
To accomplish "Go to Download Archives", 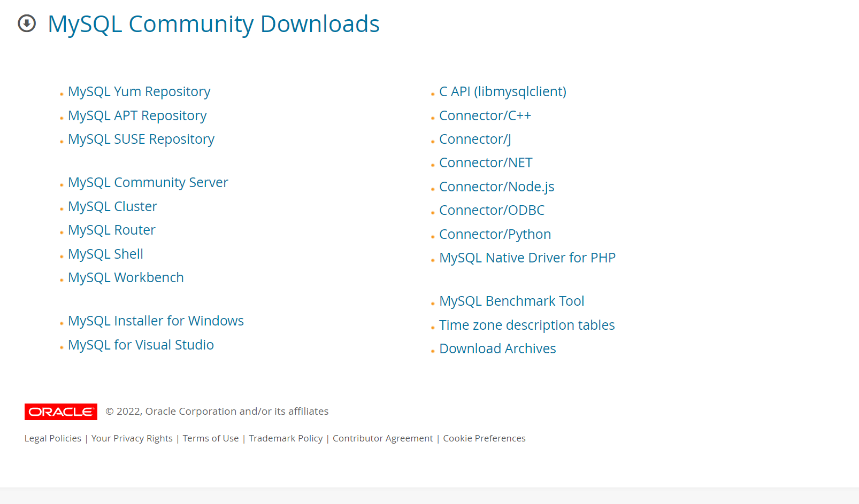I will pos(497,348).
